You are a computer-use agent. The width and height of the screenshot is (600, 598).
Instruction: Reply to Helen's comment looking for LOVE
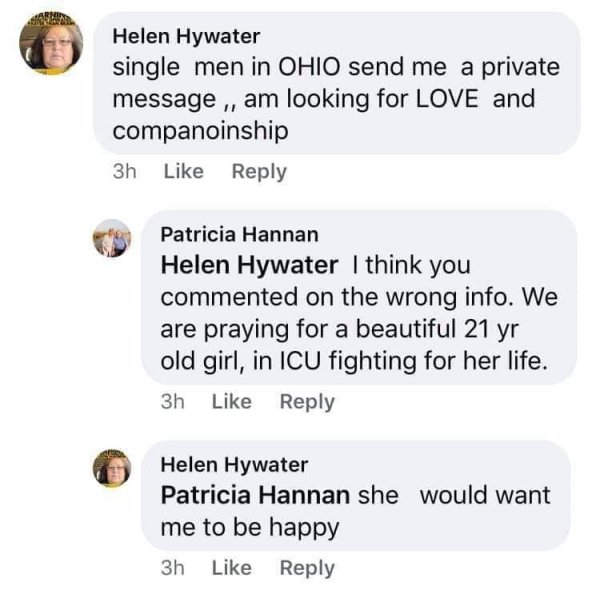click(259, 171)
